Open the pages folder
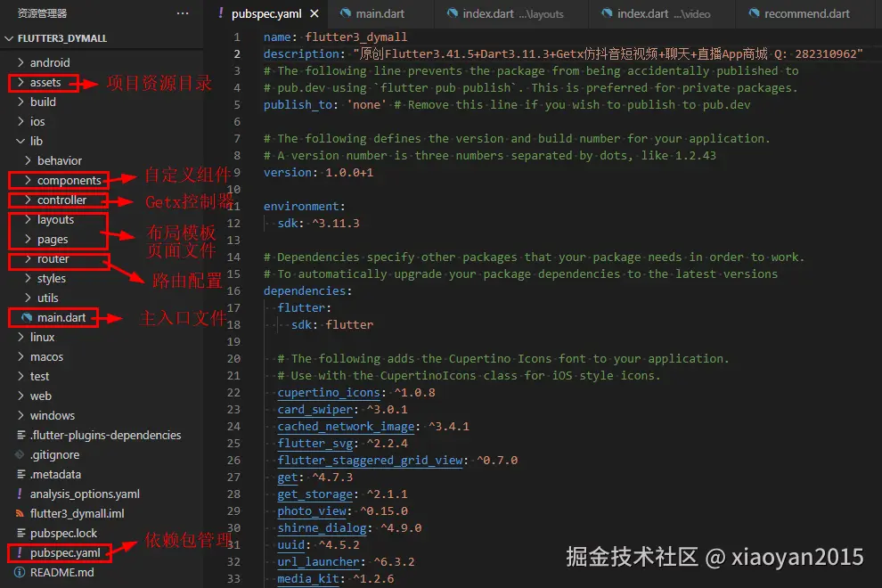The height and width of the screenshot is (588, 882). pos(53,239)
